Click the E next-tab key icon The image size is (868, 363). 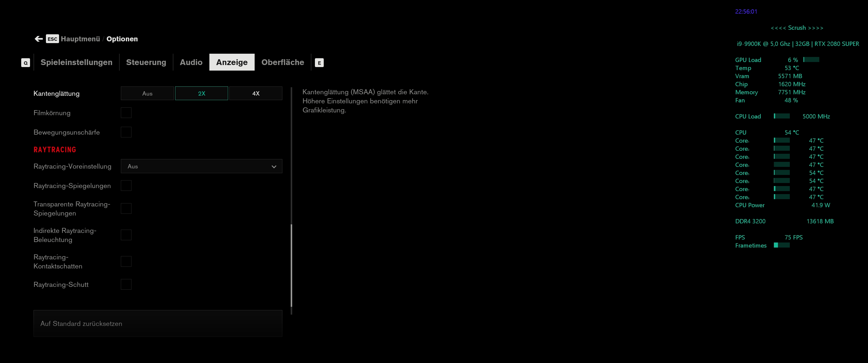point(319,63)
